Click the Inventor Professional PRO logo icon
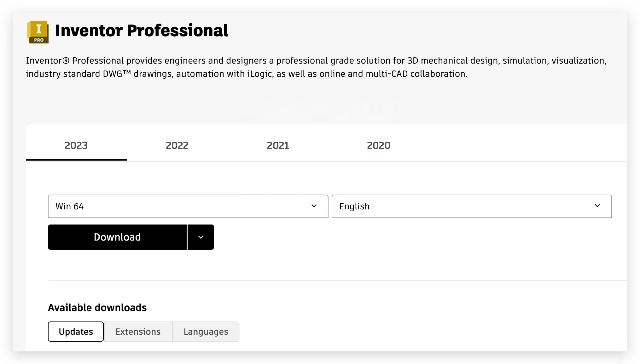 [38, 32]
